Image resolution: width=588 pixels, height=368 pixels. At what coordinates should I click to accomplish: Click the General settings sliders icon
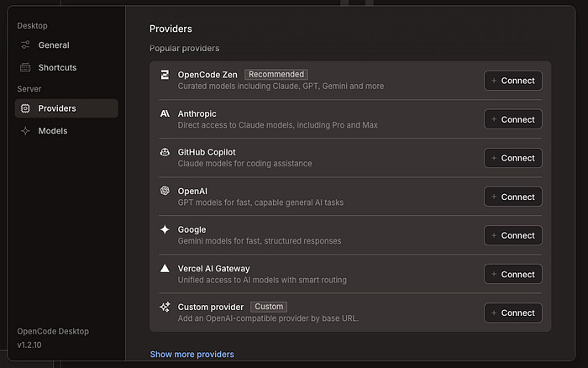click(25, 45)
